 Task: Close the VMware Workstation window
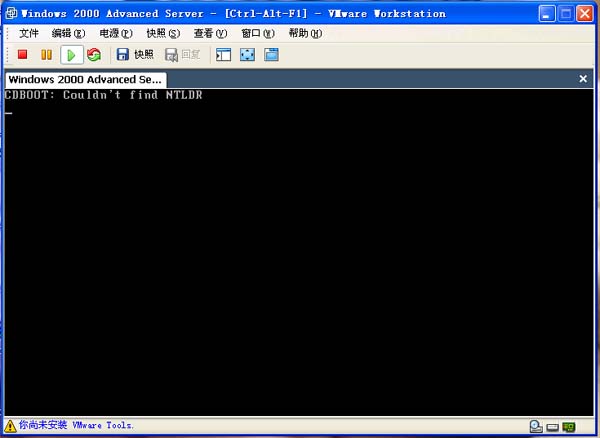tap(585, 14)
